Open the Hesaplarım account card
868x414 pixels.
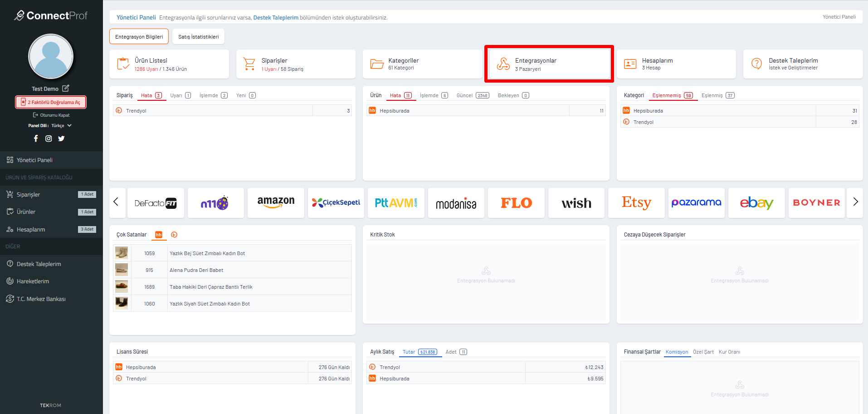coord(676,64)
